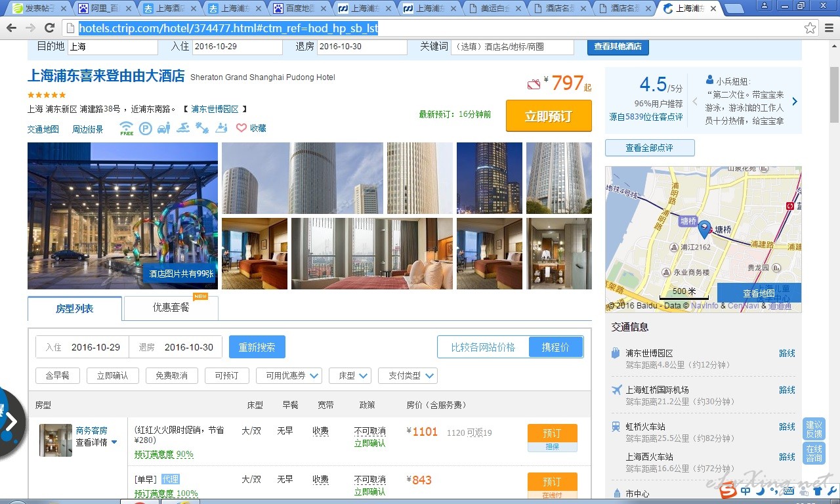Click the hotel map pin marker
Screen dimensions: 840x504
pos(704,229)
